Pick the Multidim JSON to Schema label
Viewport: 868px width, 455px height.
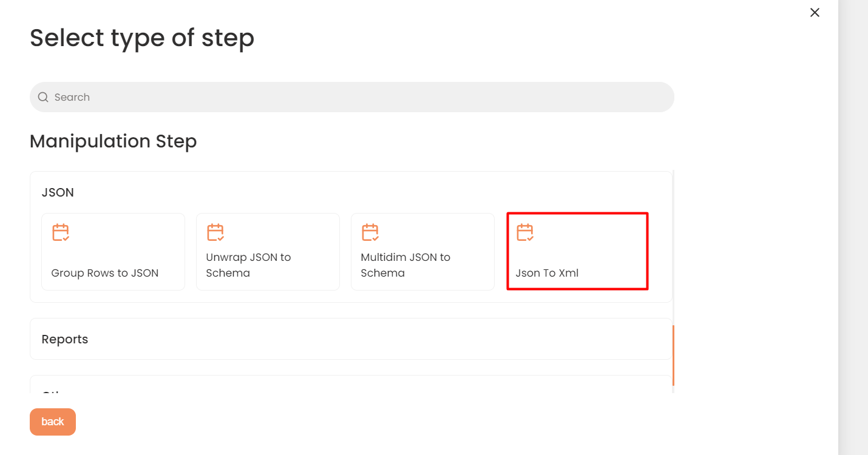pyautogui.click(x=405, y=265)
